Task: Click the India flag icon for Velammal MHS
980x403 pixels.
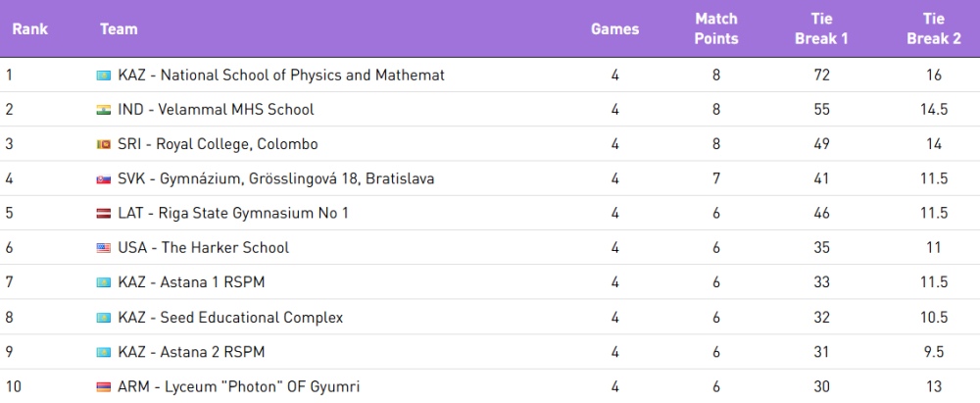Action: point(103,110)
